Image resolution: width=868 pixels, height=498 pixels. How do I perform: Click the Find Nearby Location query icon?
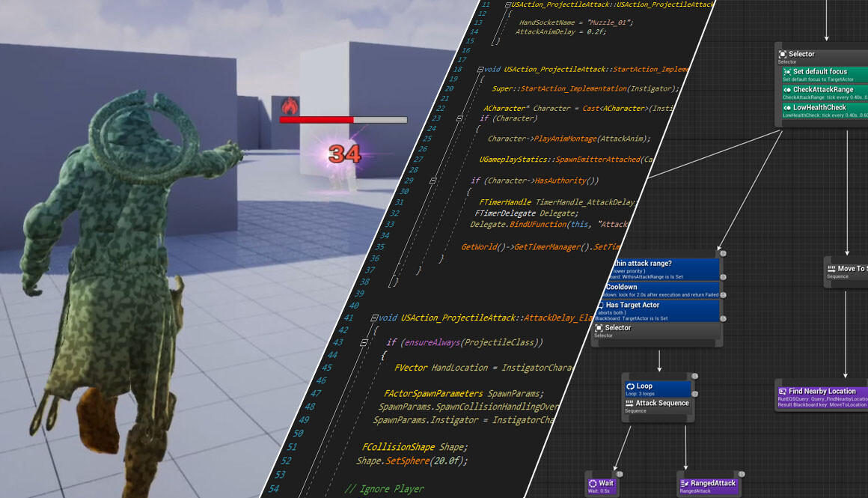tap(783, 392)
